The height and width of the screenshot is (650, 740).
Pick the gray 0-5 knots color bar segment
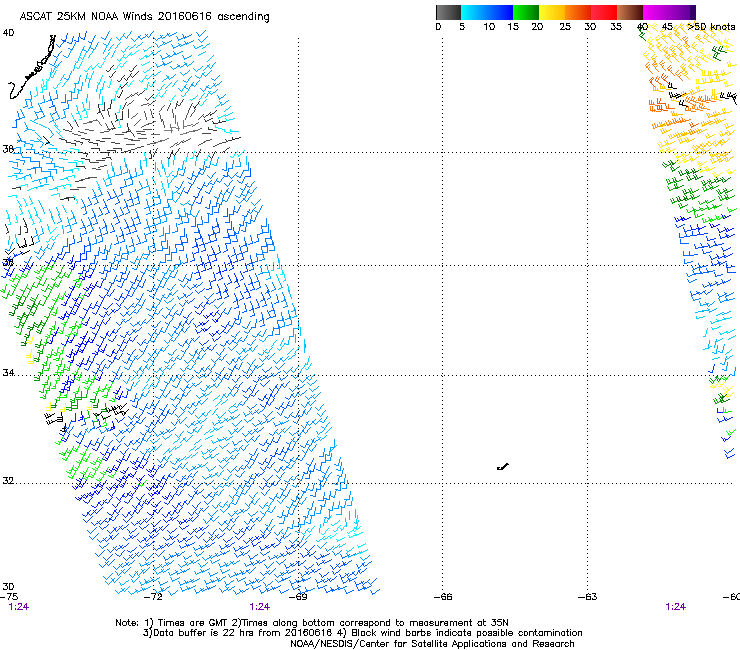pyautogui.click(x=448, y=12)
